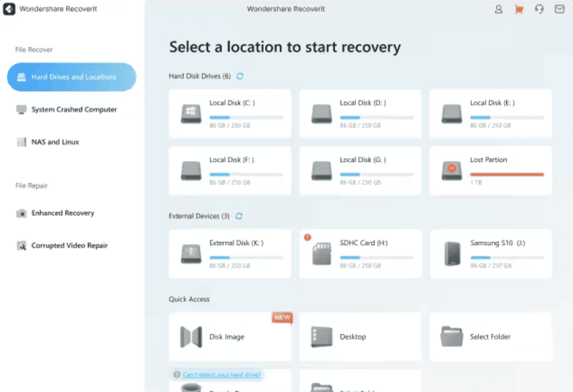Image resolution: width=573 pixels, height=392 pixels.
Task: Refresh the External Devices list
Action: pyautogui.click(x=239, y=216)
